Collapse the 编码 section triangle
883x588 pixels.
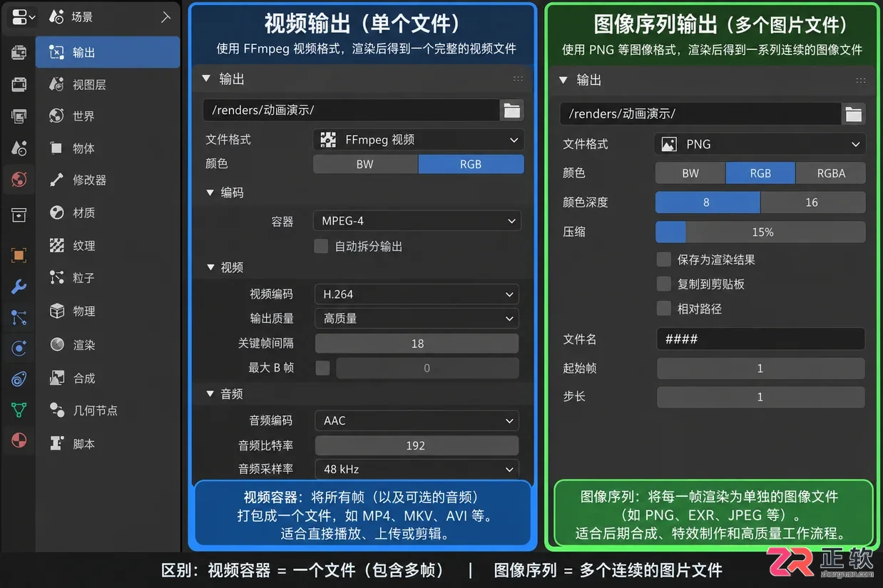(210, 192)
